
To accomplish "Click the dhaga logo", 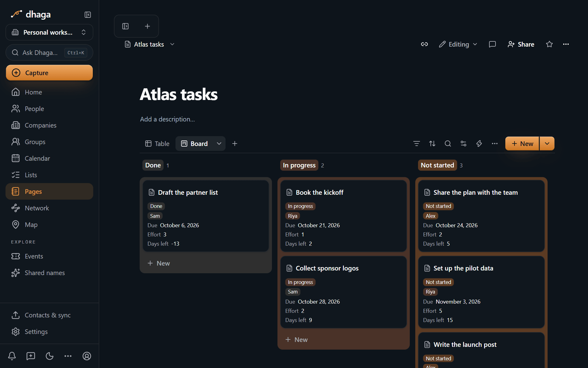I will (31, 14).
